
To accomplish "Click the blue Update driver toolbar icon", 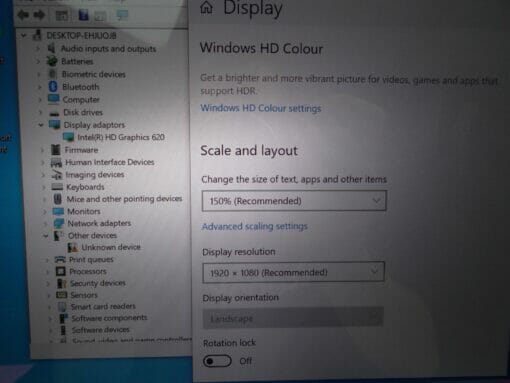I will tap(83, 15).
